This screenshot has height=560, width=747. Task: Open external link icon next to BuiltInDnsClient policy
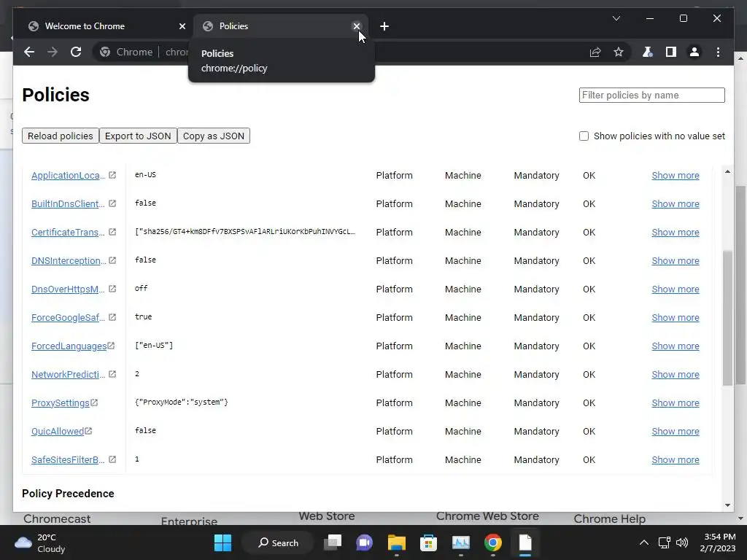(112, 203)
